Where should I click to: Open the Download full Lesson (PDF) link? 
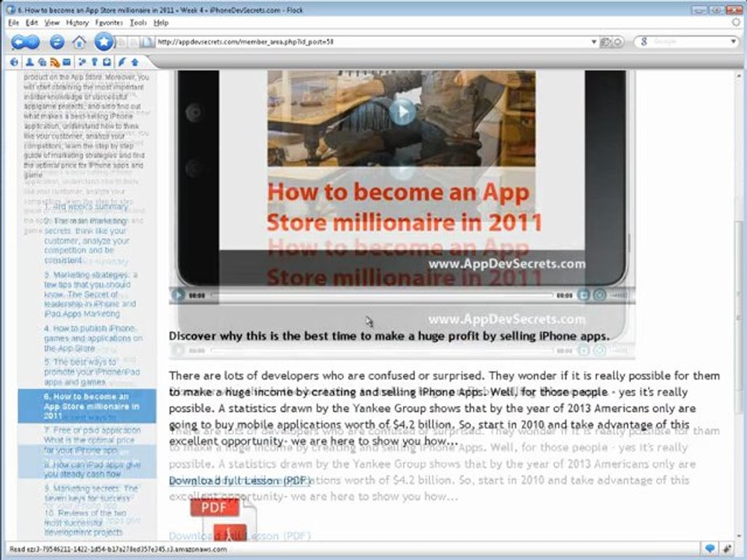(240, 481)
